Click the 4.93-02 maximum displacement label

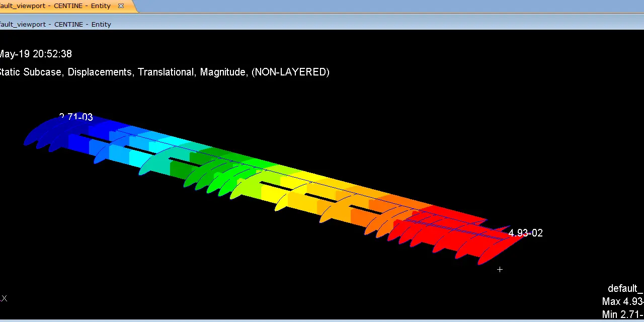(x=526, y=233)
